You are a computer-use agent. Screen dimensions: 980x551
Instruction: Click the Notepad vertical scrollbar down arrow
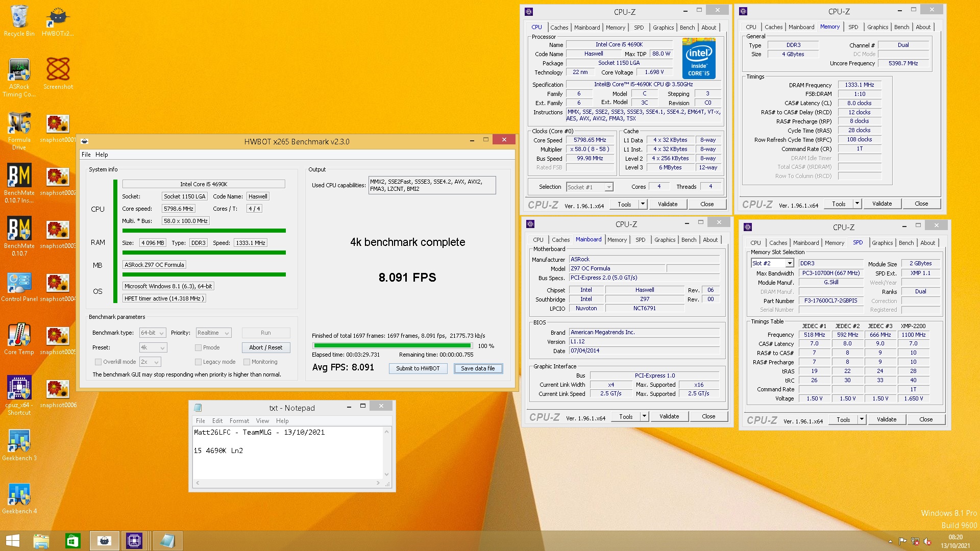(386, 474)
